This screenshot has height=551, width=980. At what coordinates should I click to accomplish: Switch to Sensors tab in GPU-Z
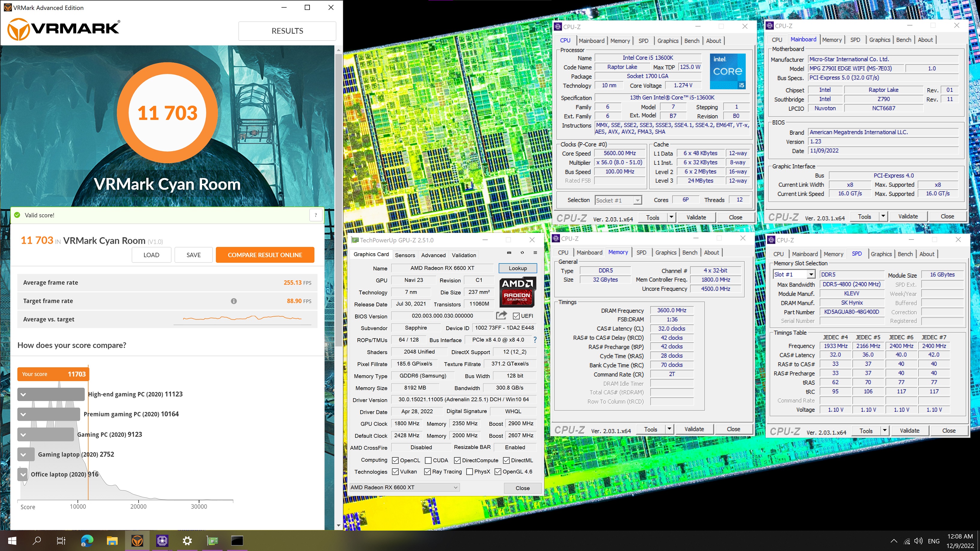pos(405,255)
